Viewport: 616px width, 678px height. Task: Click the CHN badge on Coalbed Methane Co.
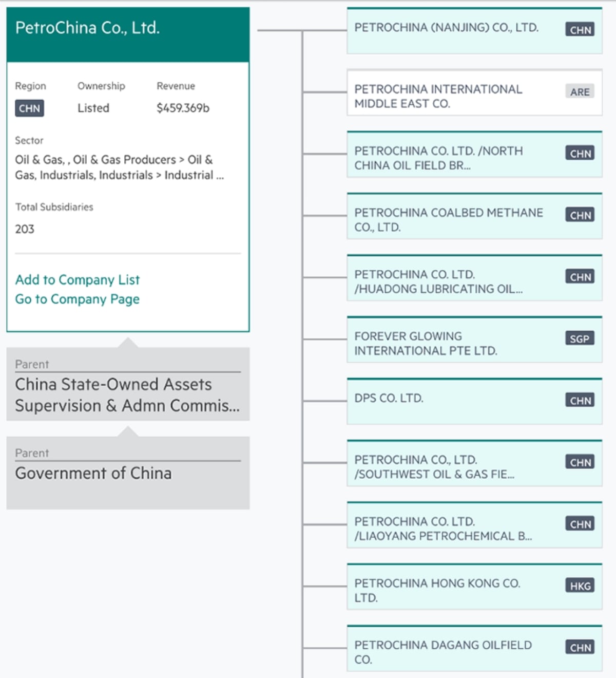[x=580, y=215]
